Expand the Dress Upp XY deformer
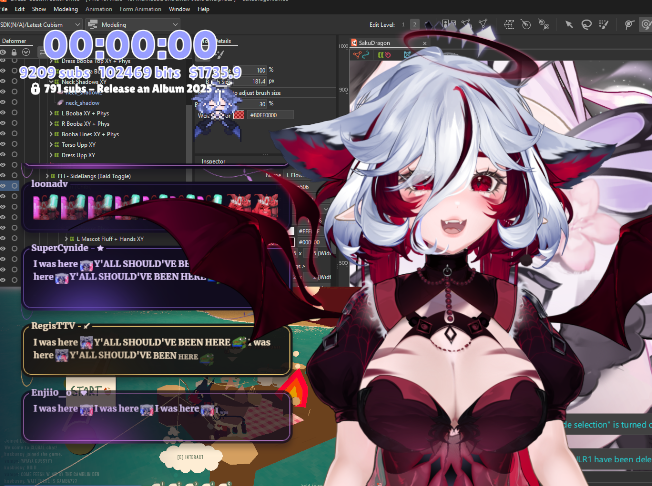This screenshot has width=652, height=486. [x=51, y=155]
